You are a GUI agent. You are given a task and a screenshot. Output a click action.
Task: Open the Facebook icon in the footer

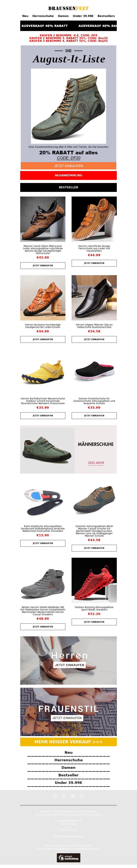tap(55, 796)
